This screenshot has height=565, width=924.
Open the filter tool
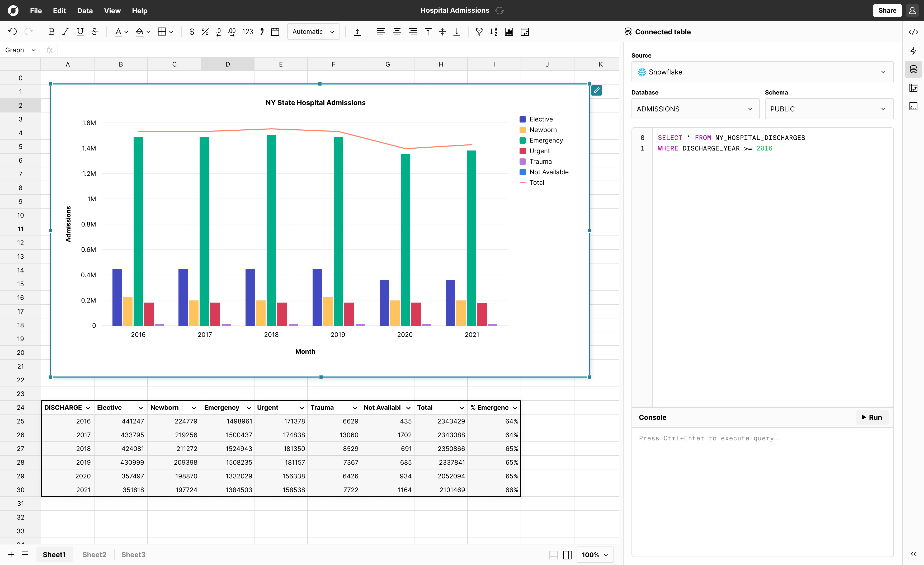[479, 31]
